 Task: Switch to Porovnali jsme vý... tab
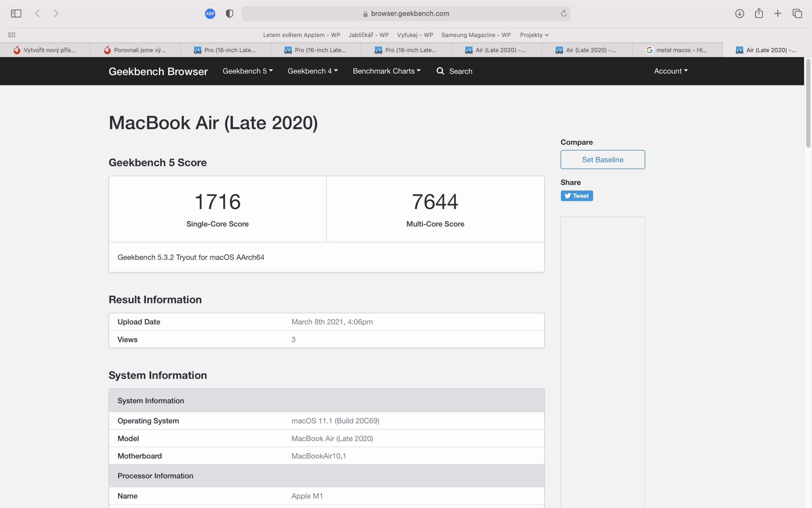click(x=135, y=50)
